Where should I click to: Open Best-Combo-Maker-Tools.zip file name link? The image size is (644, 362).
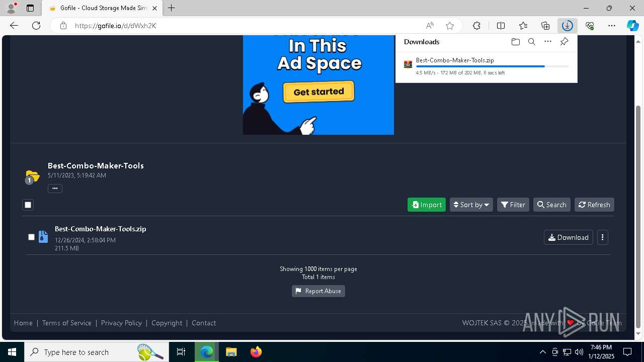[x=101, y=229]
